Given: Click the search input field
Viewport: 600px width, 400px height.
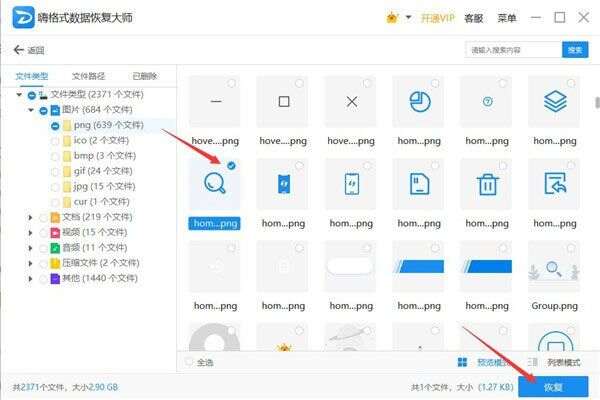Looking at the screenshot, I should coord(512,50).
